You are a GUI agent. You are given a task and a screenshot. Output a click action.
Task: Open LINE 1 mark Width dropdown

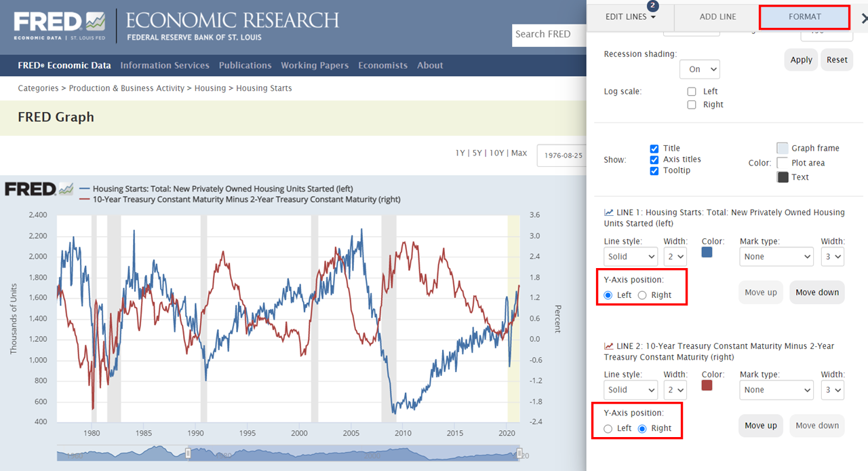[x=832, y=257]
